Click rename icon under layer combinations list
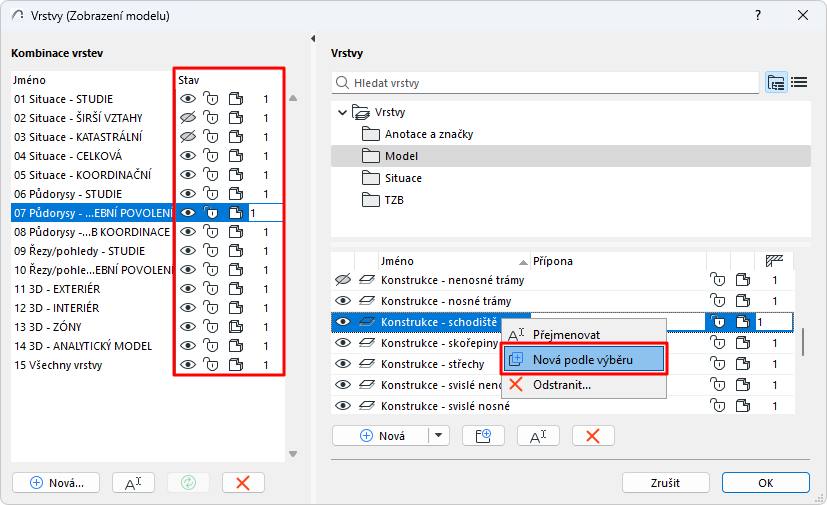This screenshot has height=505, width=827. pyautogui.click(x=133, y=482)
